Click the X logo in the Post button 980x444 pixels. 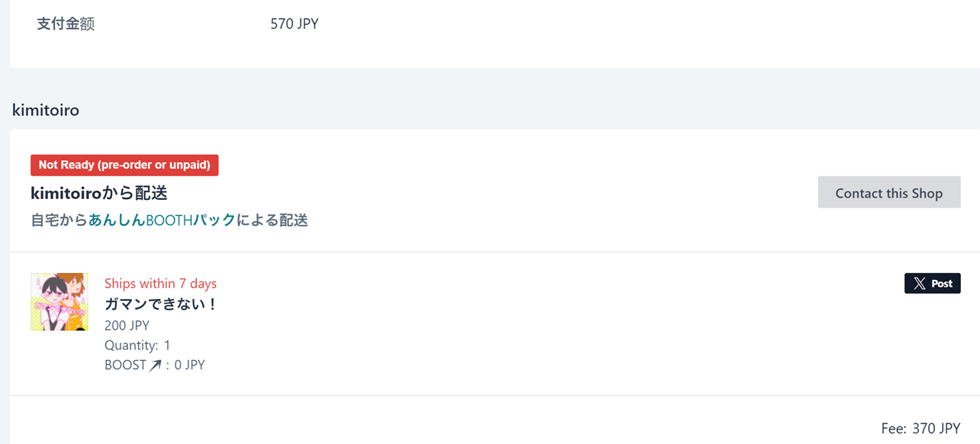click(x=920, y=284)
